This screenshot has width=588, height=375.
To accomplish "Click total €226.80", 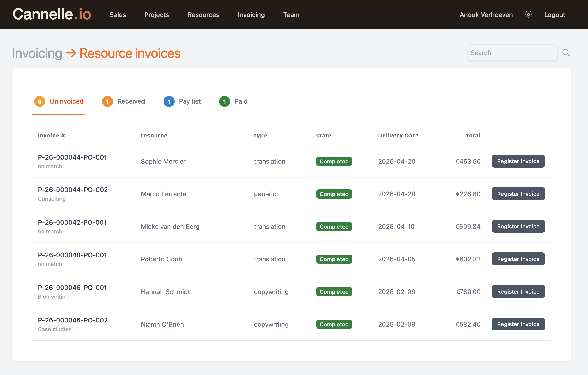I will pyautogui.click(x=468, y=194).
